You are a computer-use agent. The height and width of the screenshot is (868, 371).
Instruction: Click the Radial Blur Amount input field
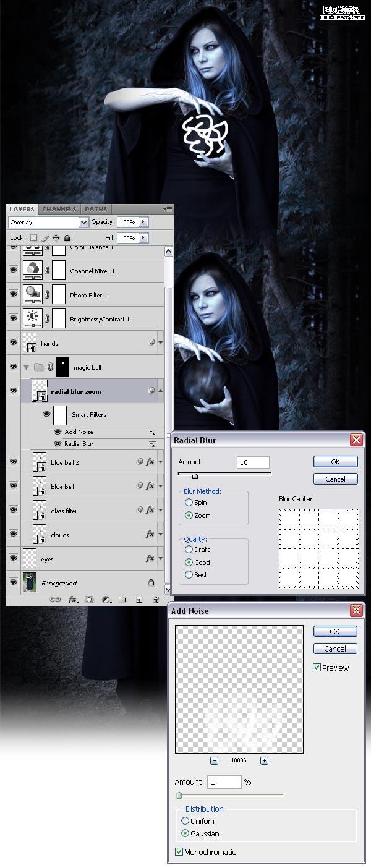click(253, 462)
